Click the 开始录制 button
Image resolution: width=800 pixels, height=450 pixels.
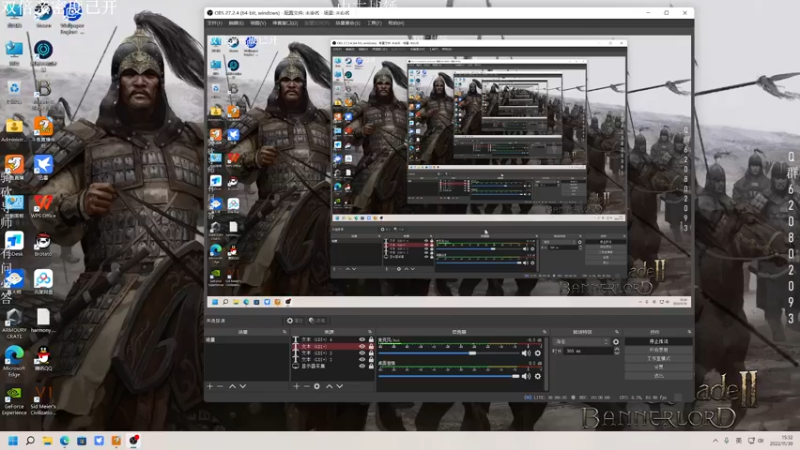point(658,350)
